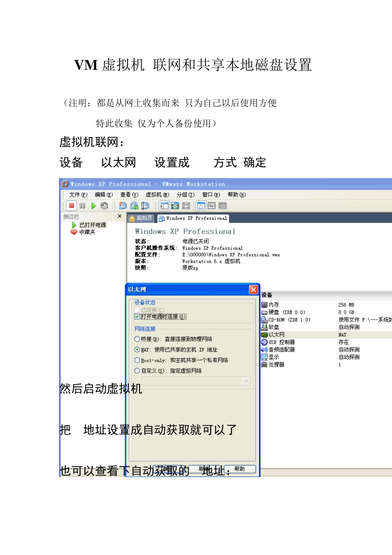Click the 帮助 button in Ethernet dialog
The width and height of the screenshot is (392, 555).
(x=239, y=469)
